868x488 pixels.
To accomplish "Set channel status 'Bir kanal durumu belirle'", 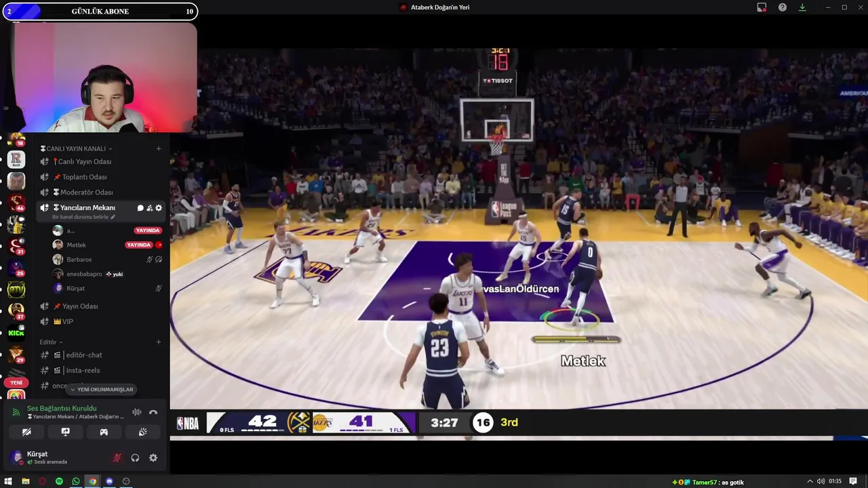I will [83, 217].
